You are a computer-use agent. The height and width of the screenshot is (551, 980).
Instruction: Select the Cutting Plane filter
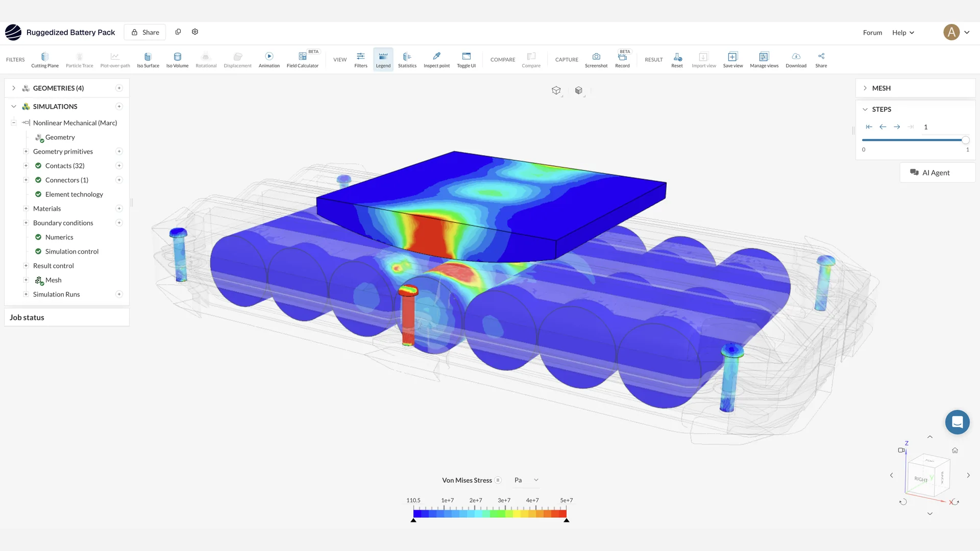click(x=45, y=60)
